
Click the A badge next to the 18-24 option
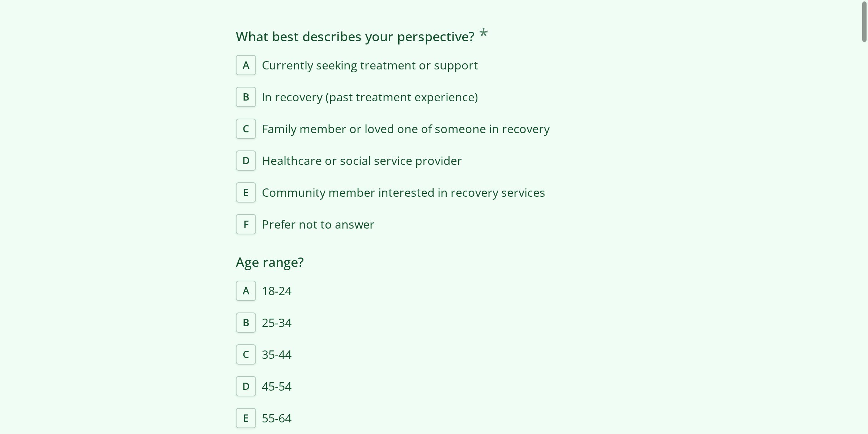pos(246,291)
